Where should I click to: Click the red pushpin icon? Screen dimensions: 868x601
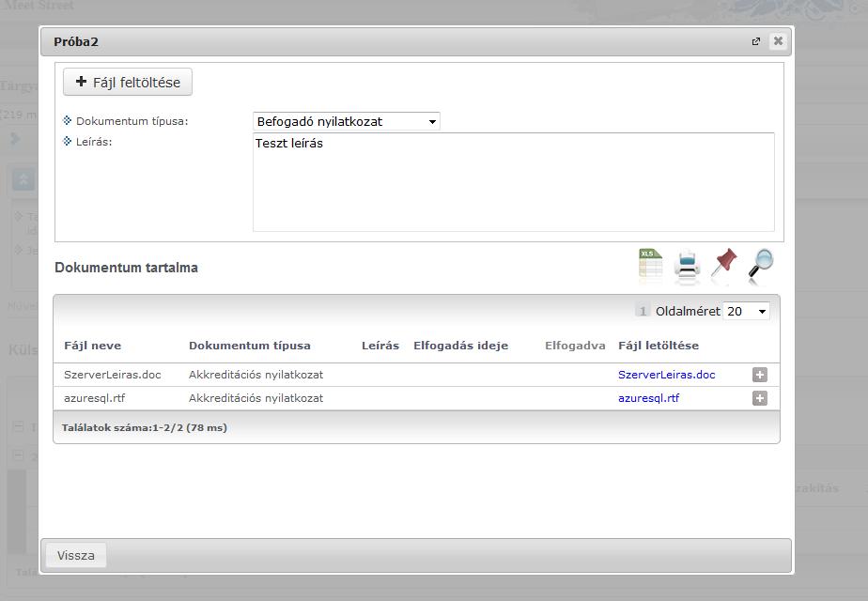click(x=724, y=264)
